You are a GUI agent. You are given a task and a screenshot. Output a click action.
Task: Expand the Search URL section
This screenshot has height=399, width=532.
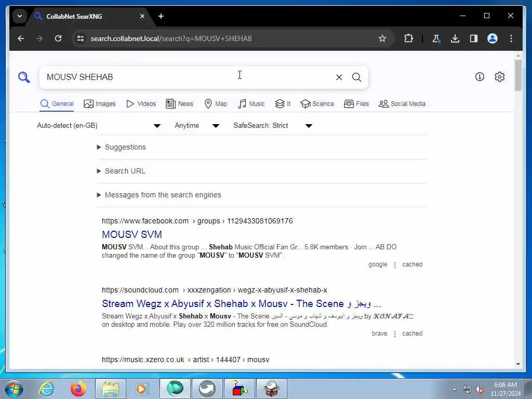(121, 171)
